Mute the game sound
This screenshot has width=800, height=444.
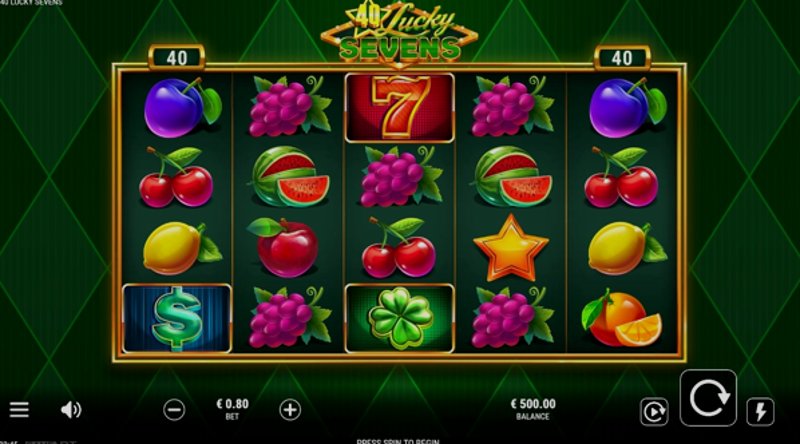[71, 409]
